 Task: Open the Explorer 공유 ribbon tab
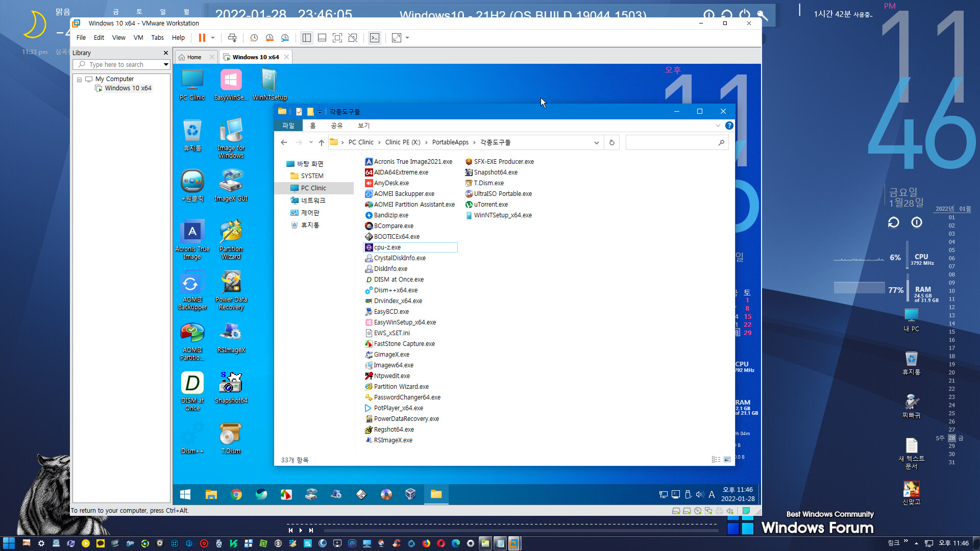point(336,126)
